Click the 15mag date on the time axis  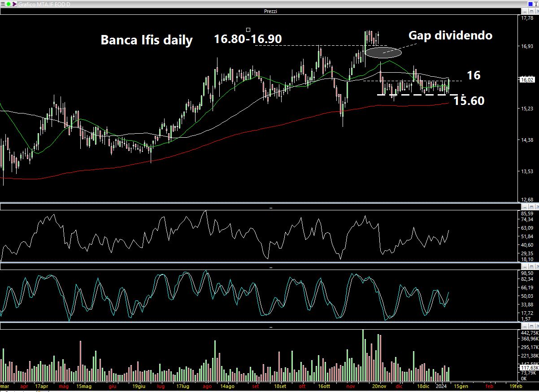coord(84,386)
